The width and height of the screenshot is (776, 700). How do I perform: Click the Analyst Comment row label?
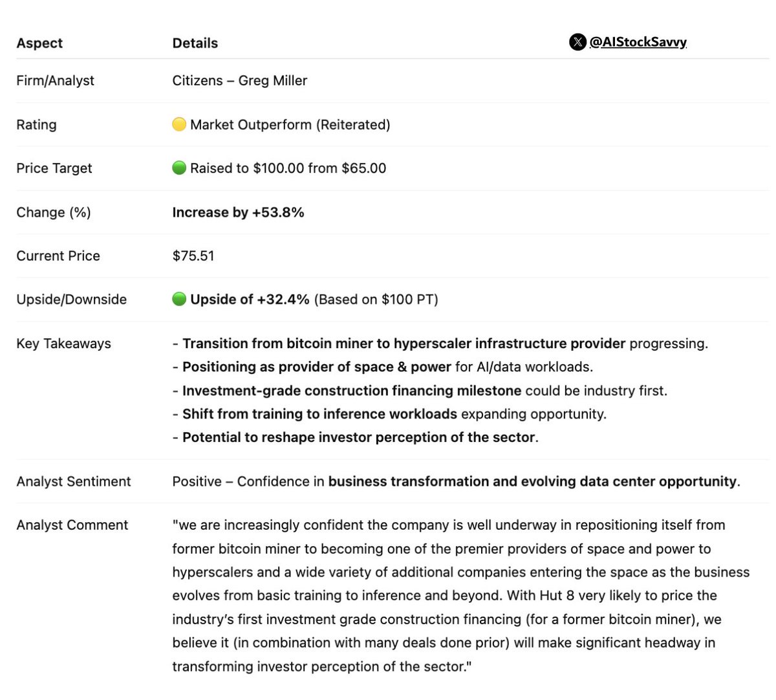click(x=72, y=525)
